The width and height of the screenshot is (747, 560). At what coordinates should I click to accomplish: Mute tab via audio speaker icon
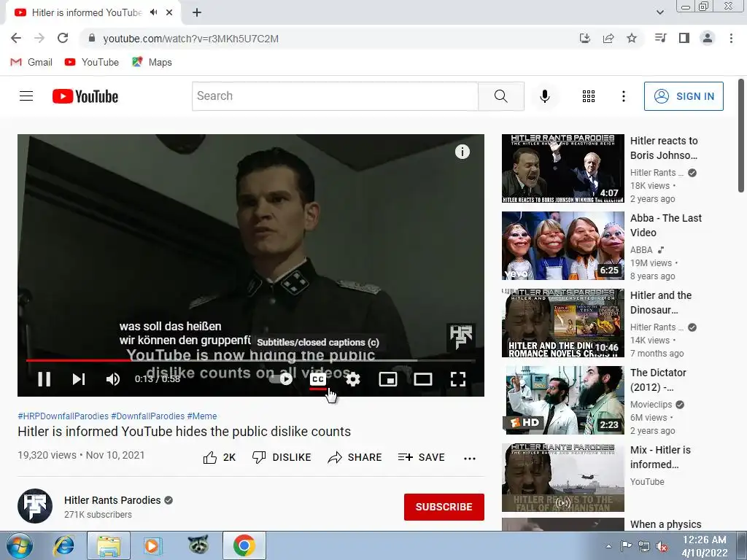[x=153, y=12]
